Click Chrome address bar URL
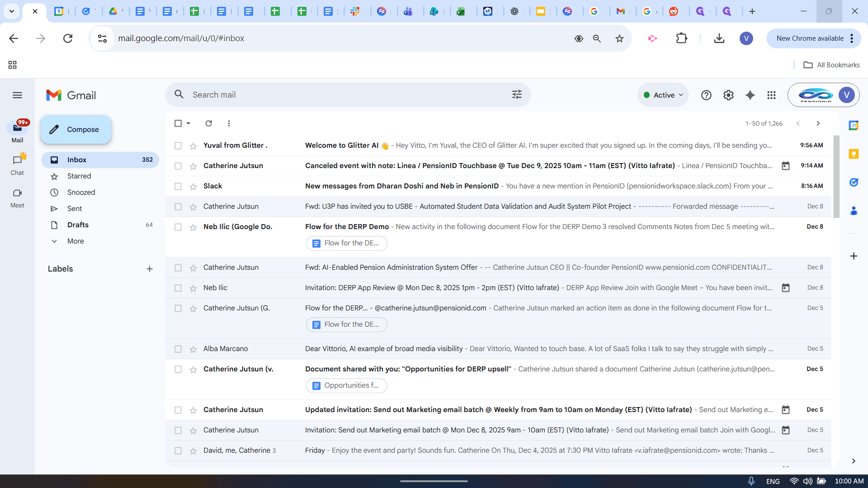The width and height of the screenshot is (868, 488). [181, 38]
